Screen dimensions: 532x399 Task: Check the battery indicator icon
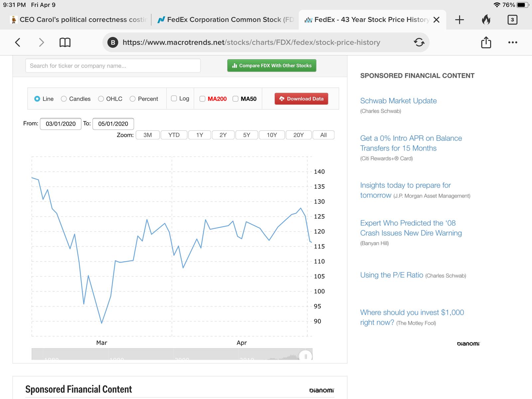[523, 5]
